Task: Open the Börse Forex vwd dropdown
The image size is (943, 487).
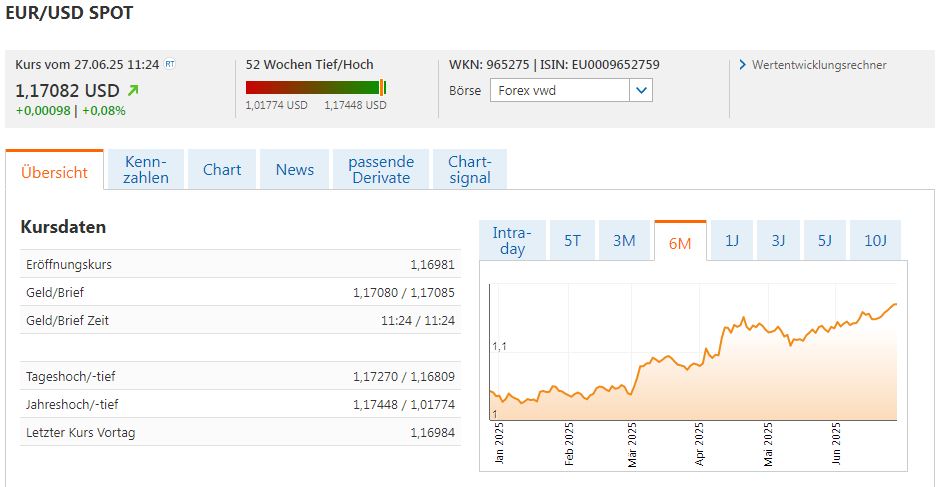Action: click(x=641, y=90)
